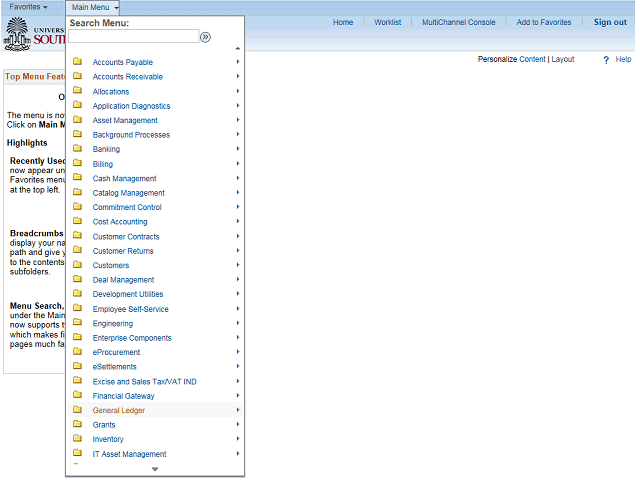Click the folder icon beside Cost Accounting
Viewport: 640px width, 480px height.
coord(78,221)
